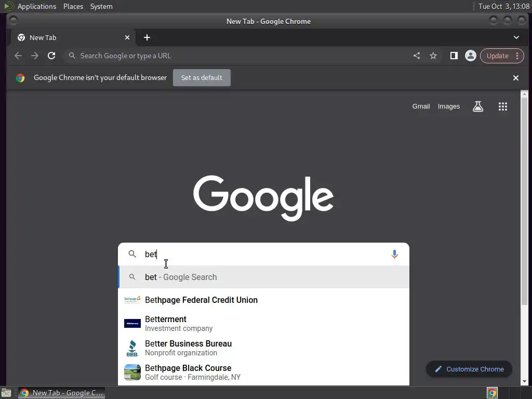Click the browser Back arrow

point(18,56)
